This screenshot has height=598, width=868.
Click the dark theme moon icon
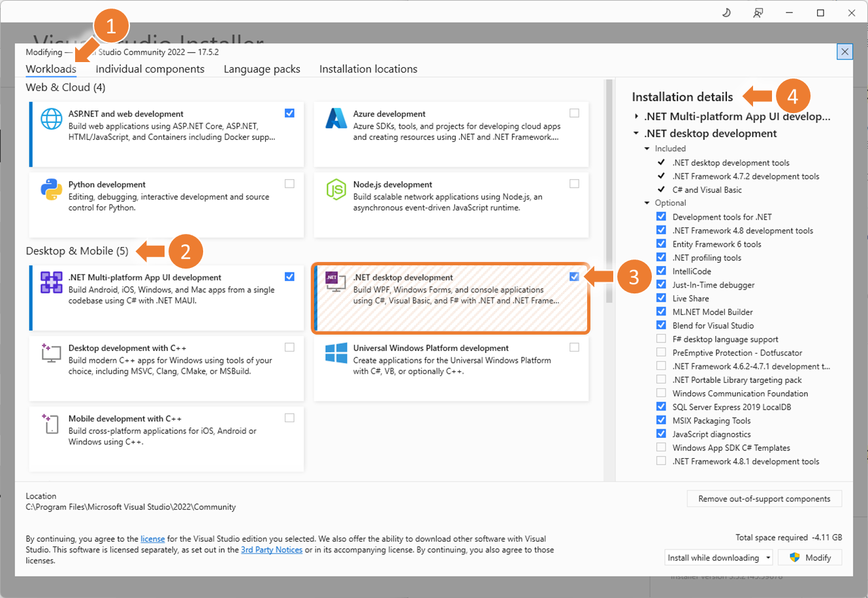pyautogui.click(x=726, y=12)
